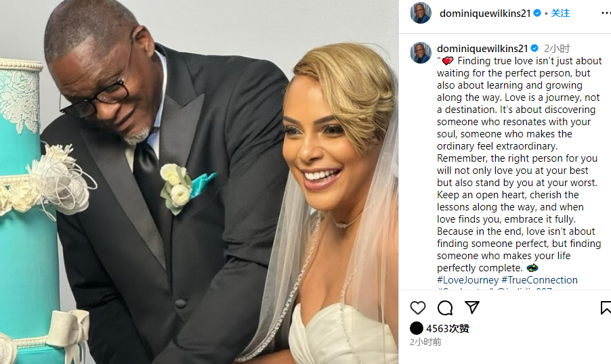Click the 2小时 timestamp beside the caption username
The width and height of the screenshot is (611, 364).
557,49
